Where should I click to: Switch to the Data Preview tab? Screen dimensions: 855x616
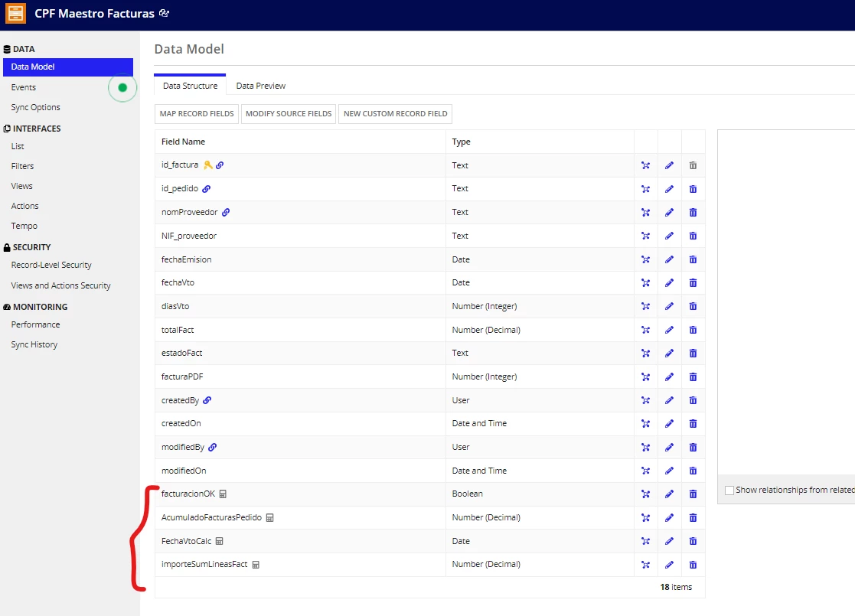click(261, 86)
